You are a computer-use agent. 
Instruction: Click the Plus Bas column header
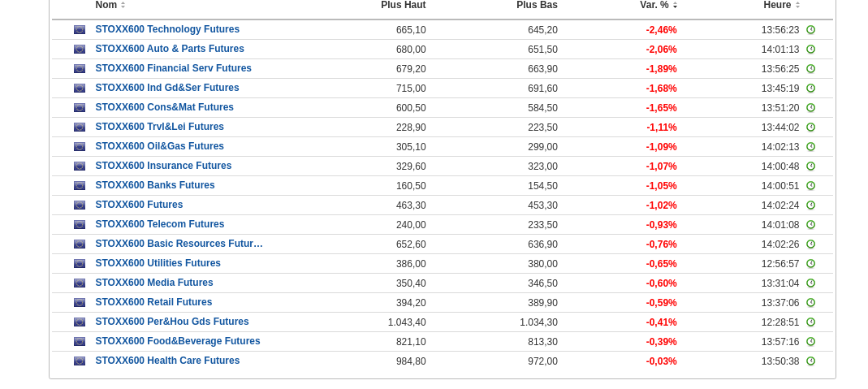537,5
